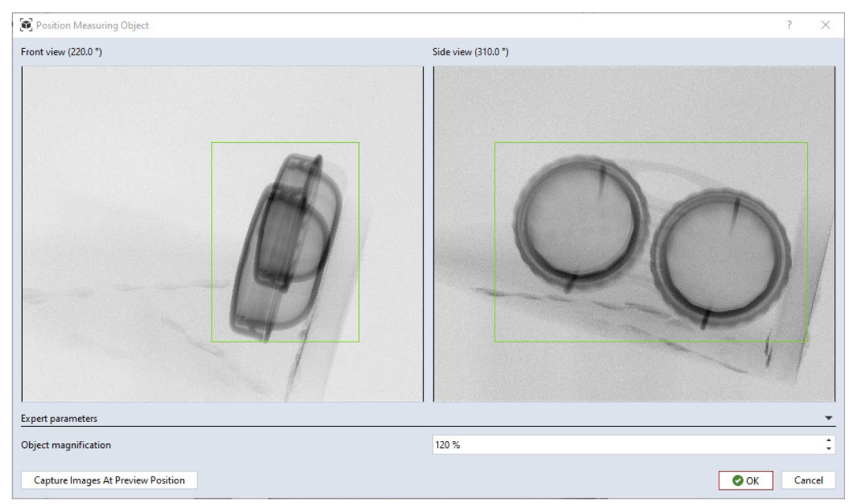Decrease Object magnification with down arrow
The height and width of the screenshot is (504, 852).
tap(828, 449)
